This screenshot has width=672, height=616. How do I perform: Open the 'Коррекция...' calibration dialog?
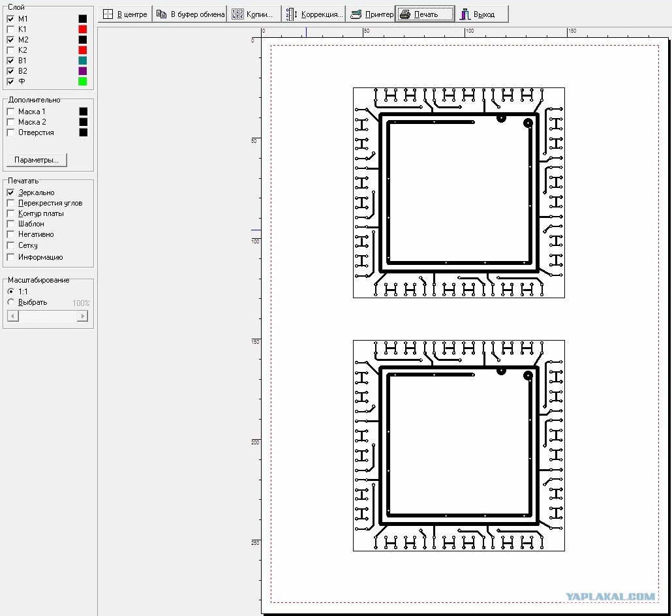click(x=314, y=14)
